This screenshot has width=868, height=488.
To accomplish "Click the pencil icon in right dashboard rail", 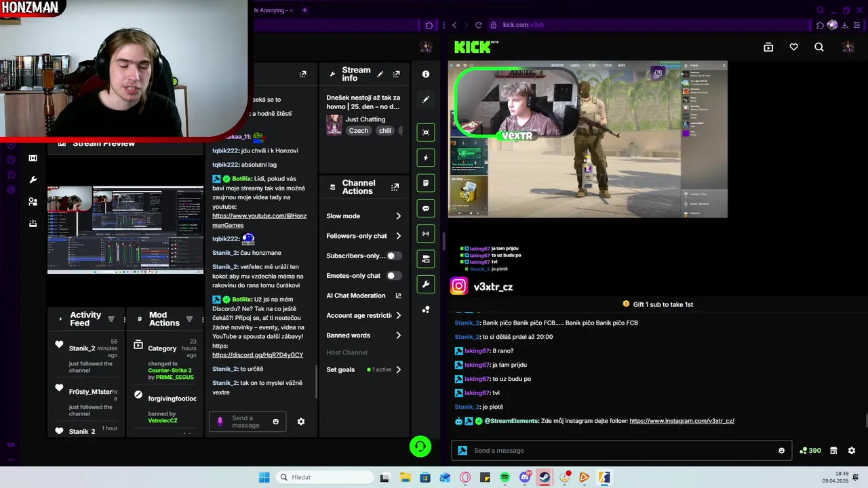I will pyautogui.click(x=426, y=100).
